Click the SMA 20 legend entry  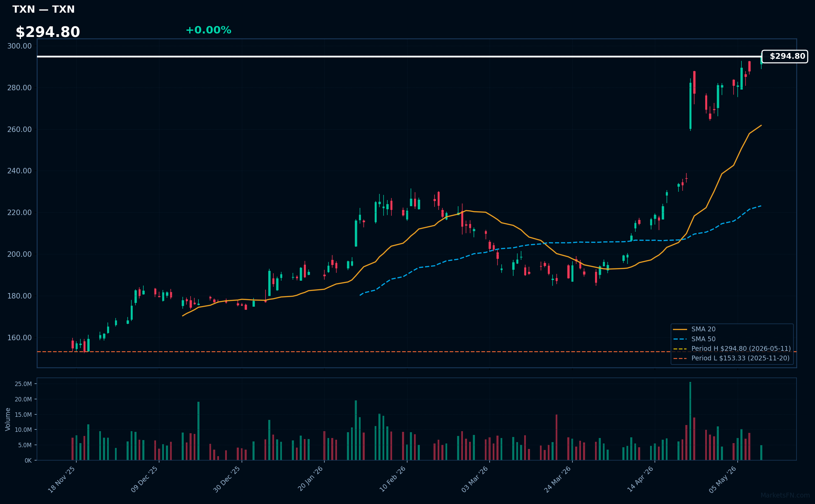click(x=703, y=329)
